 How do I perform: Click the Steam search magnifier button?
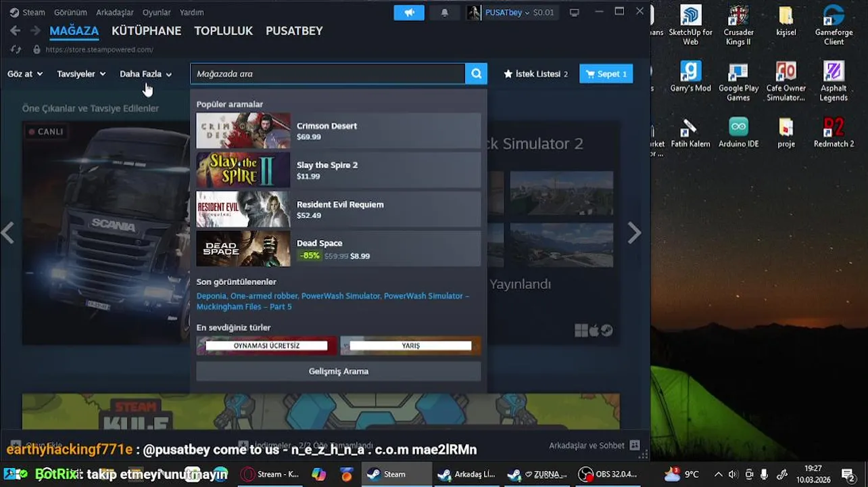point(476,74)
